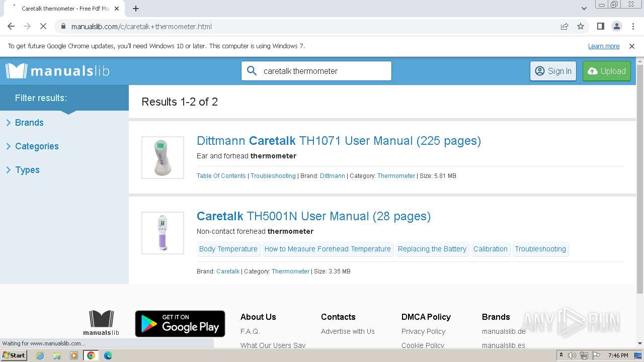Open Dittmann Caretalk TH1071 User Manual
The image size is (644, 362).
(339, 141)
